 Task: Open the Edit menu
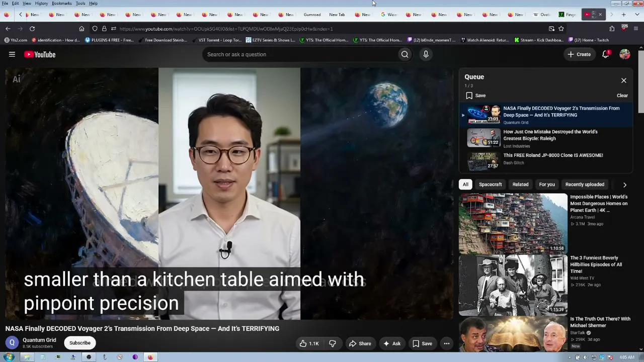(x=16, y=4)
